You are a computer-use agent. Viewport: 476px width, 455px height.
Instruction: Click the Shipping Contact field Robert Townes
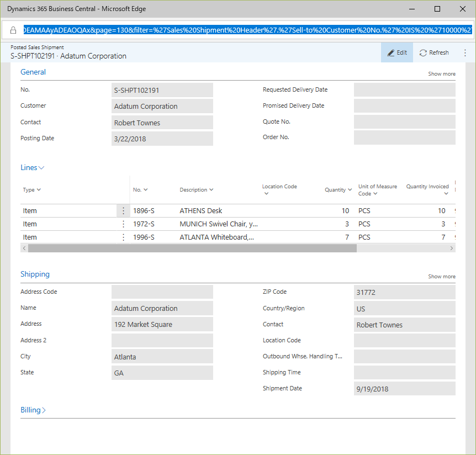pos(405,325)
